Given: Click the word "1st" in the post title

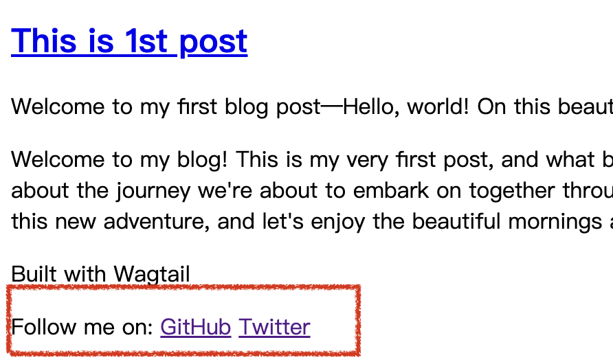Looking at the screenshot, I should (146, 41).
